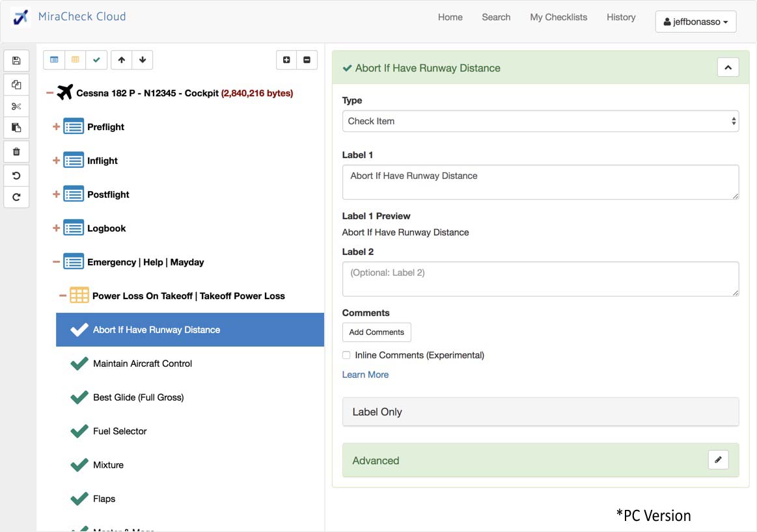Click the pencil edit icon in Advanced

pyautogui.click(x=718, y=460)
